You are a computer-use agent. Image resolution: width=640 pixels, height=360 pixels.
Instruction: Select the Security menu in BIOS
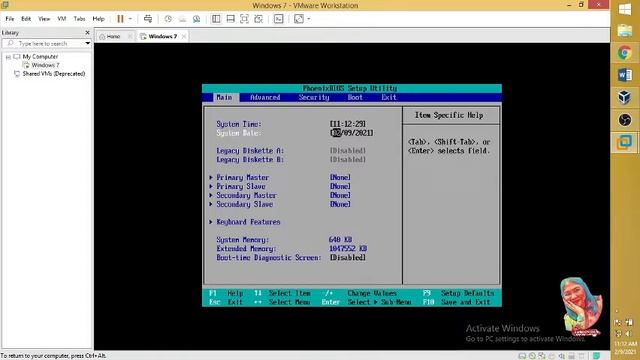click(x=313, y=98)
